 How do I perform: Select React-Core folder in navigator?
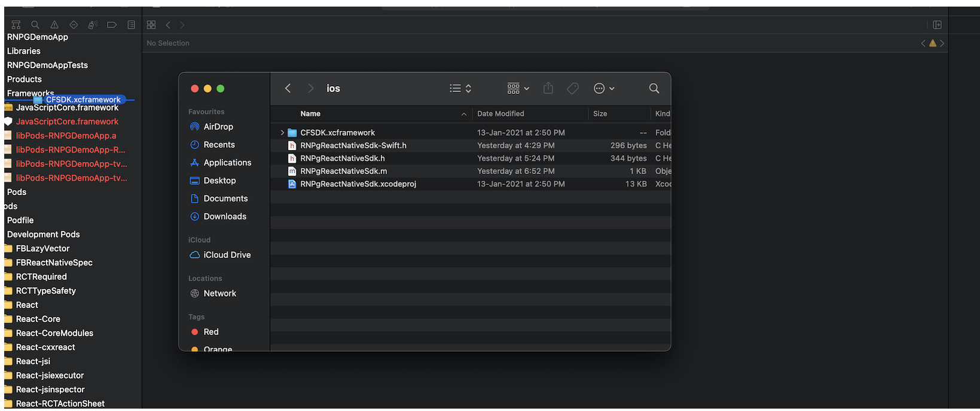tap(38, 319)
